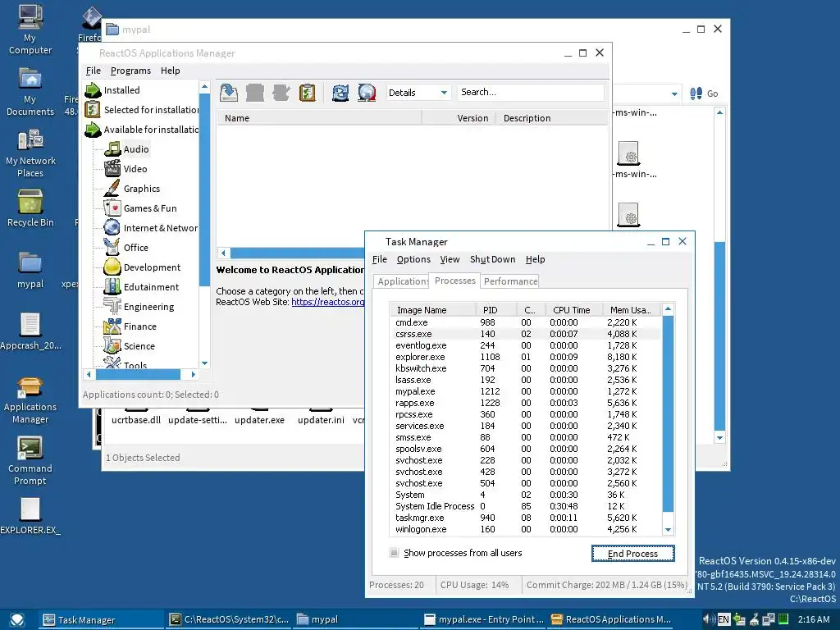This screenshot has width=840, height=630.
Task: Select the System Idle Process row
Action: click(525, 506)
